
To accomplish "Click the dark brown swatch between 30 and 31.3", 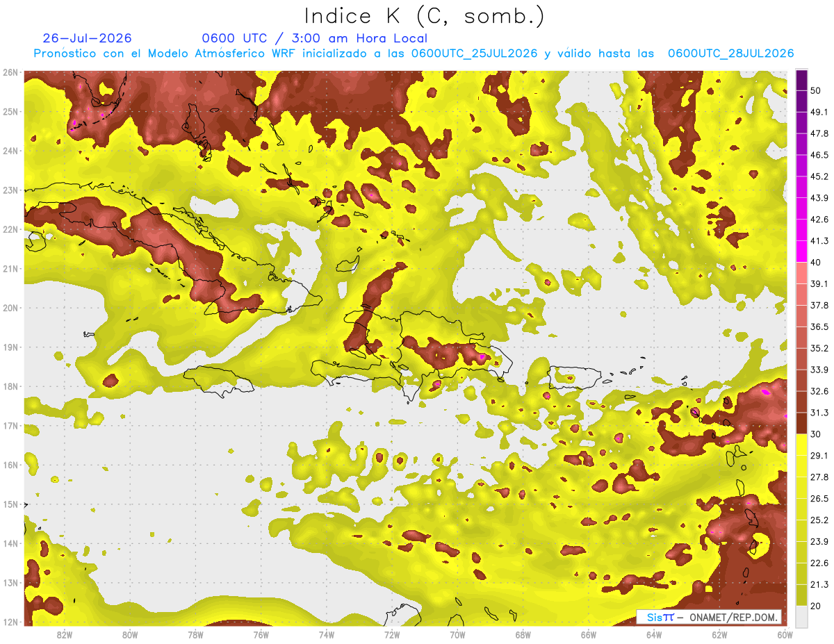I will tap(801, 423).
